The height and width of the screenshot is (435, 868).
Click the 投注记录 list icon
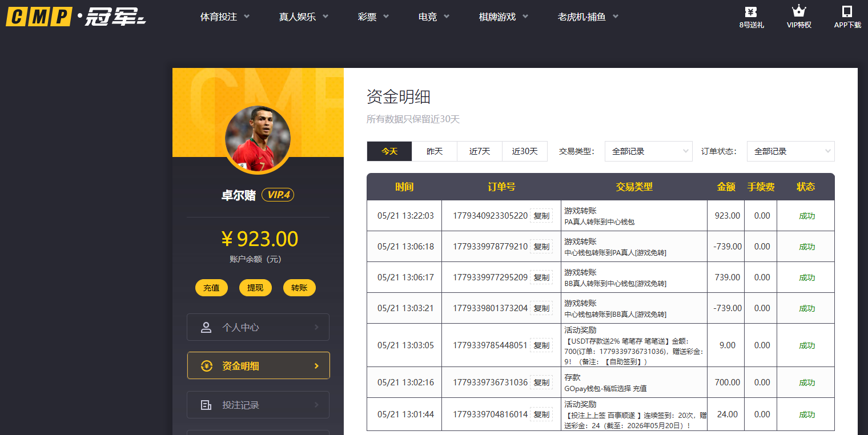pyautogui.click(x=206, y=405)
